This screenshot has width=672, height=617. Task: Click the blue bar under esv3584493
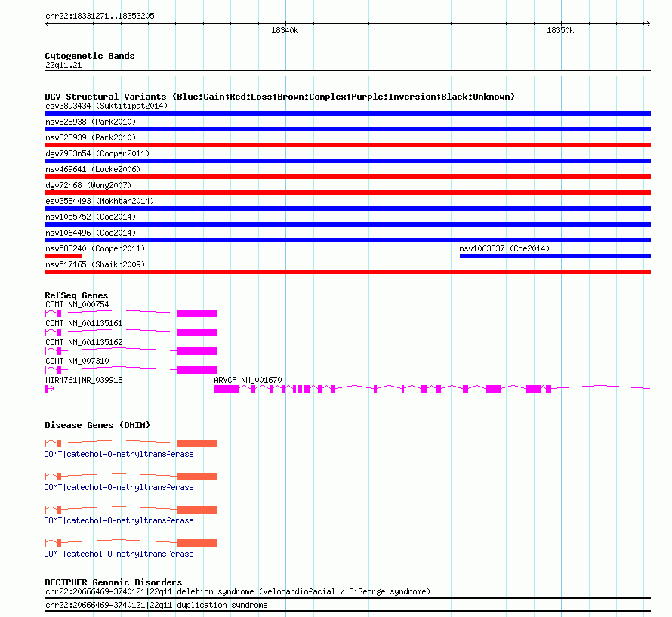(x=347, y=208)
